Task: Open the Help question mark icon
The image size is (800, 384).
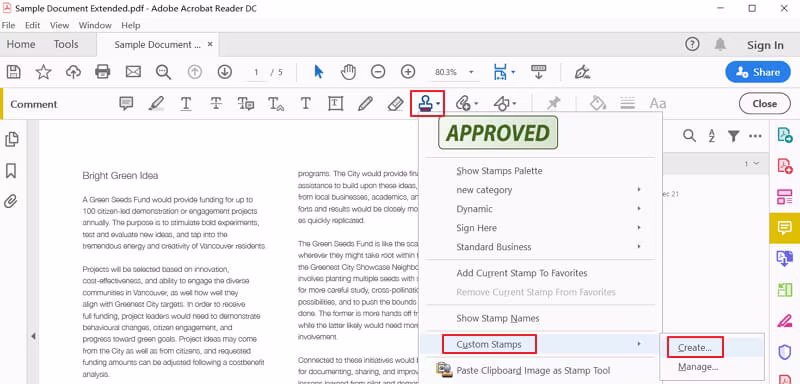Action: click(692, 44)
